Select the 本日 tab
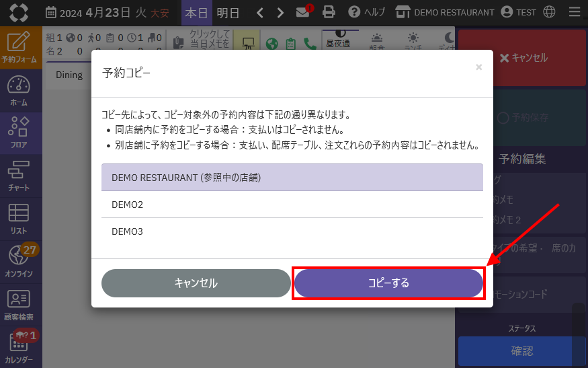This screenshot has height=368, width=588. 197,12
